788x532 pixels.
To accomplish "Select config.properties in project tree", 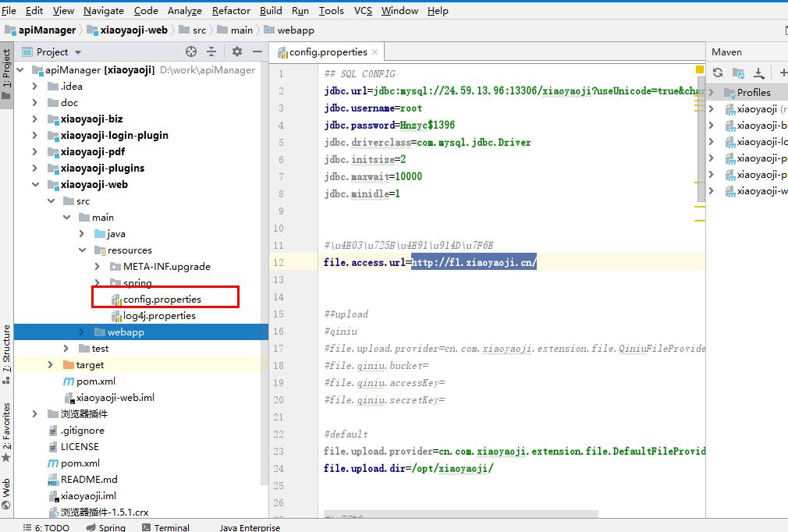I will tap(162, 300).
